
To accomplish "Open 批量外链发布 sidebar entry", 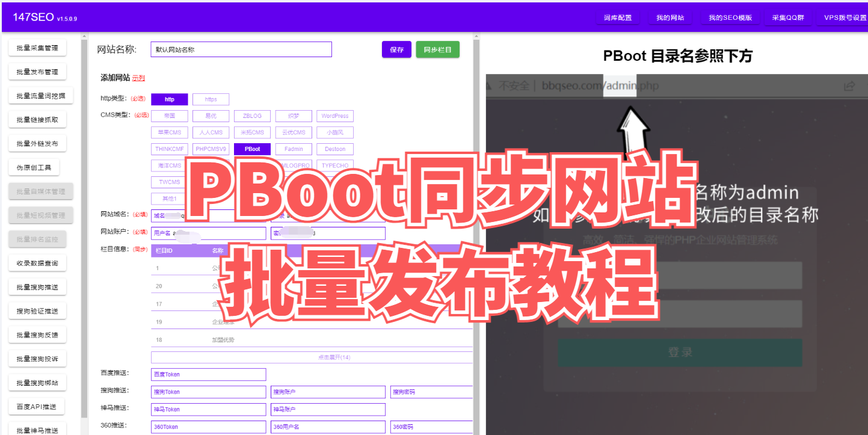I will click(x=37, y=144).
